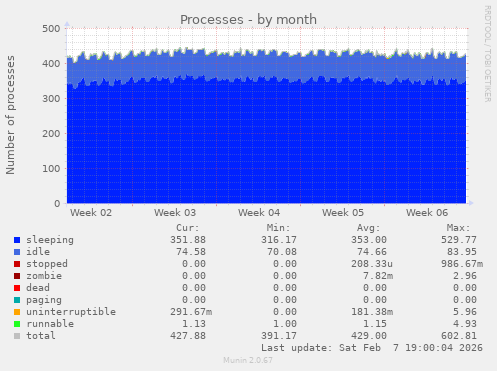Click the 'Week 06' axis label
Screen dimensions: 497x371
427,213
